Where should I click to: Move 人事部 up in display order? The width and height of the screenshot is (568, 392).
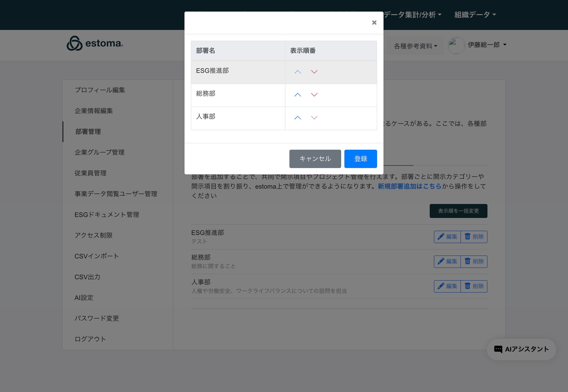(x=298, y=118)
